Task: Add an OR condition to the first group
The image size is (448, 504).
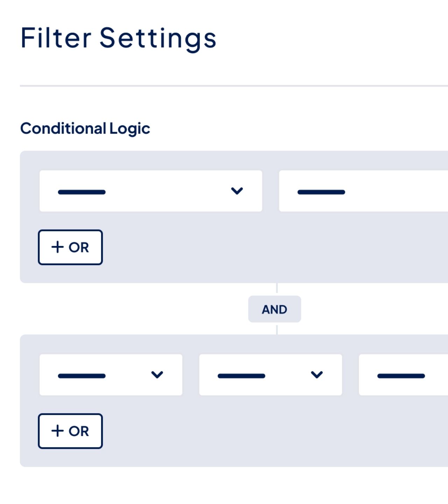Action: point(70,247)
